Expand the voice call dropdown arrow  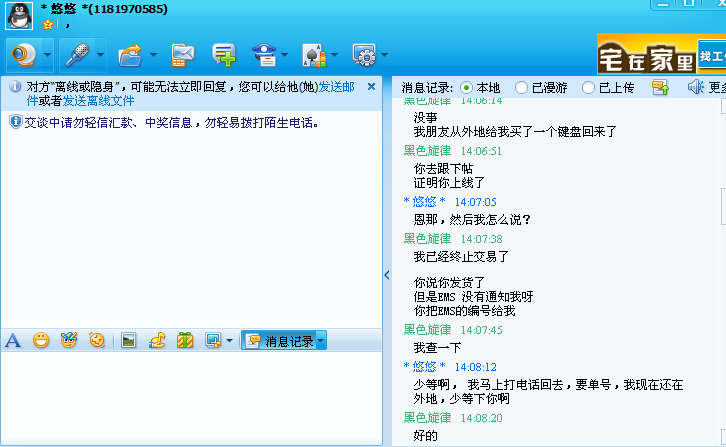[x=100, y=55]
